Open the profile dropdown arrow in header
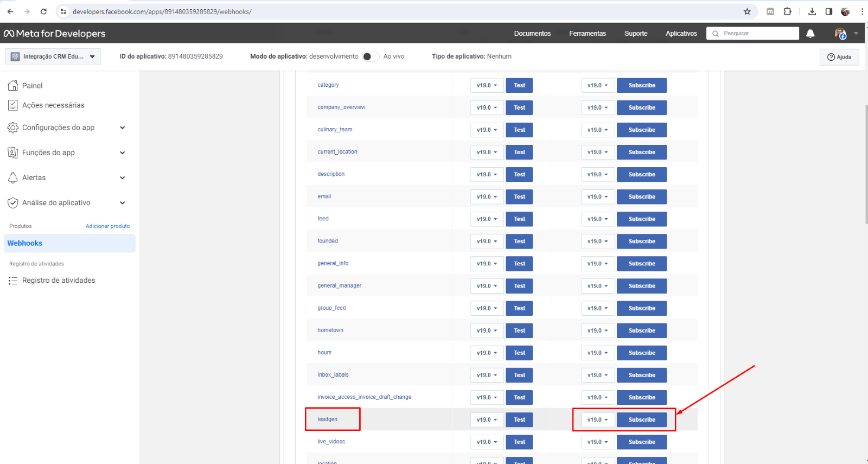Image resolution: width=868 pixels, height=464 pixels. (856, 34)
